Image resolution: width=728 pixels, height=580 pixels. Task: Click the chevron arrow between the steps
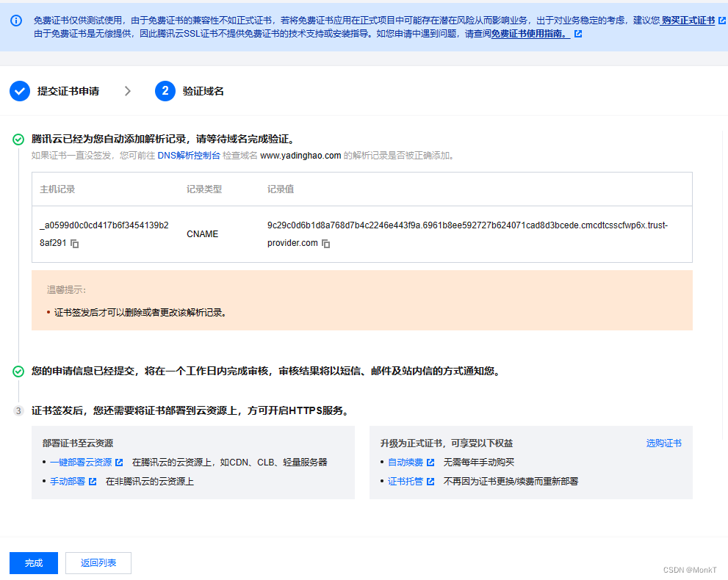click(x=128, y=91)
